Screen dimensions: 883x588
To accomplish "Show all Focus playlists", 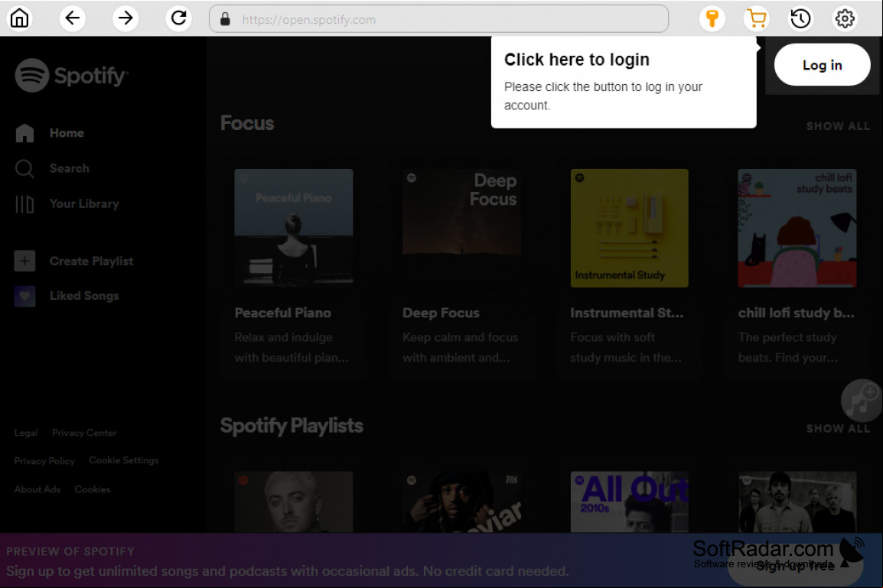I will [838, 127].
